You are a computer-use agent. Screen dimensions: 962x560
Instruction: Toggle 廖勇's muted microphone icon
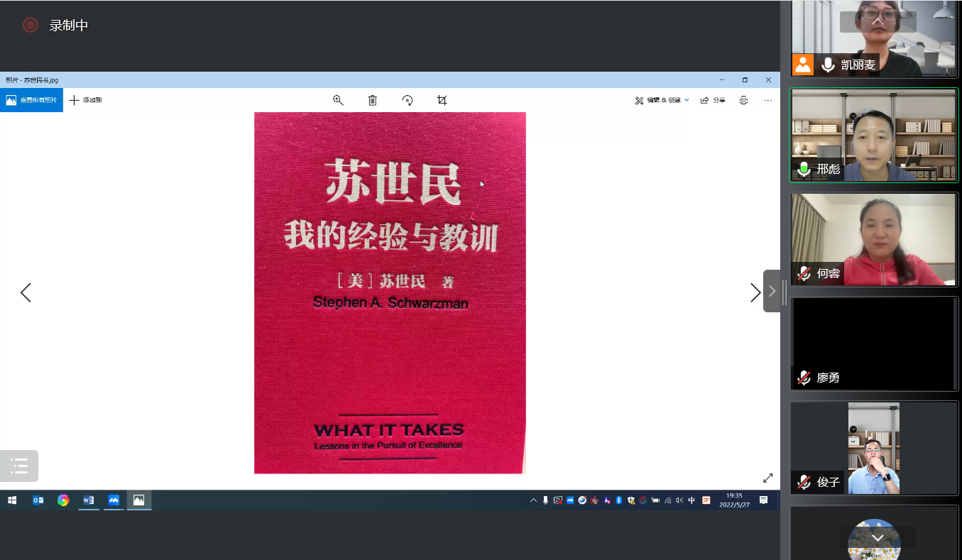tap(804, 378)
